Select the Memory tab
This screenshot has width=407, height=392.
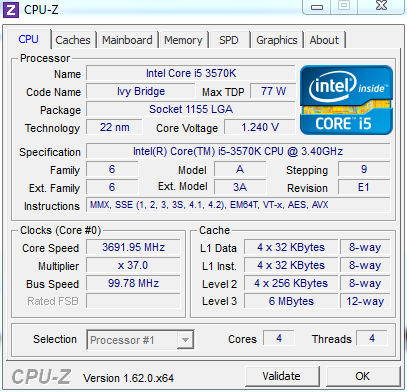(183, 40)
